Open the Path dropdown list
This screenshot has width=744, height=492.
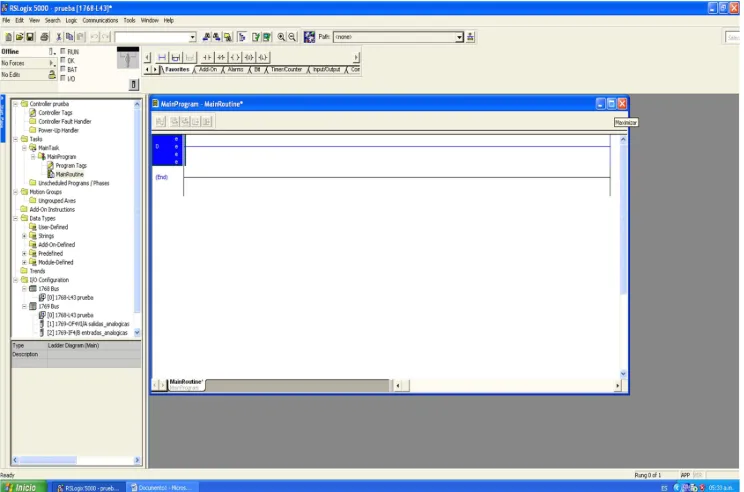point(459,37)
